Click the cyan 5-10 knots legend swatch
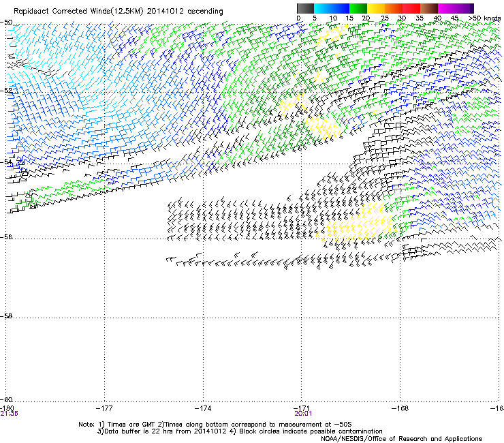Image resolution: width=504 pixels, height=443 pixels. click(x=323, y=8)
